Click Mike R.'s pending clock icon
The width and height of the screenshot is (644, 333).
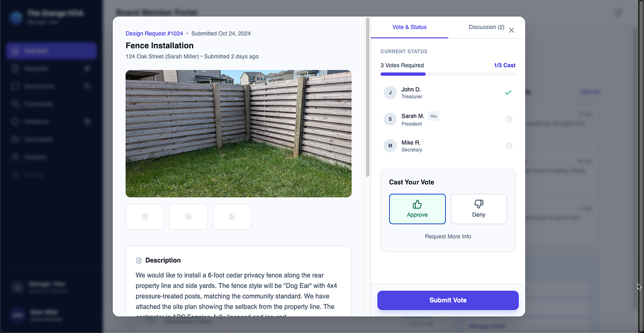click(509, 146)
